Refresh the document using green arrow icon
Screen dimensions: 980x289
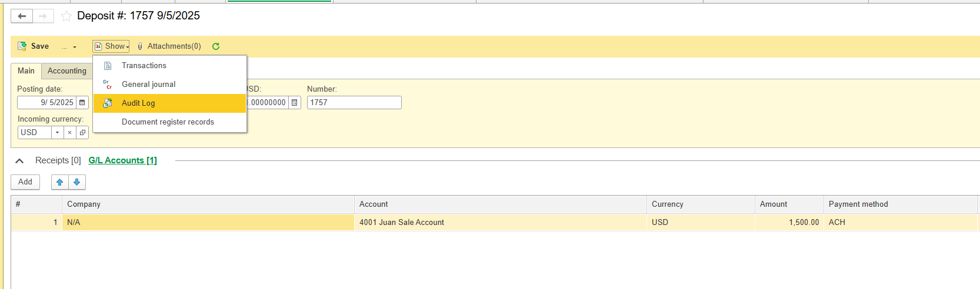216,46
